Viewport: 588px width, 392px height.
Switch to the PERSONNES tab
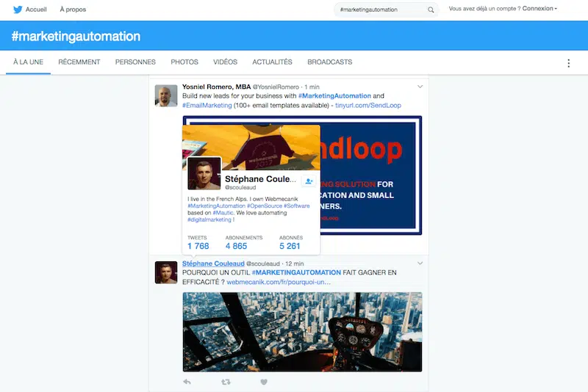[135, 62]
